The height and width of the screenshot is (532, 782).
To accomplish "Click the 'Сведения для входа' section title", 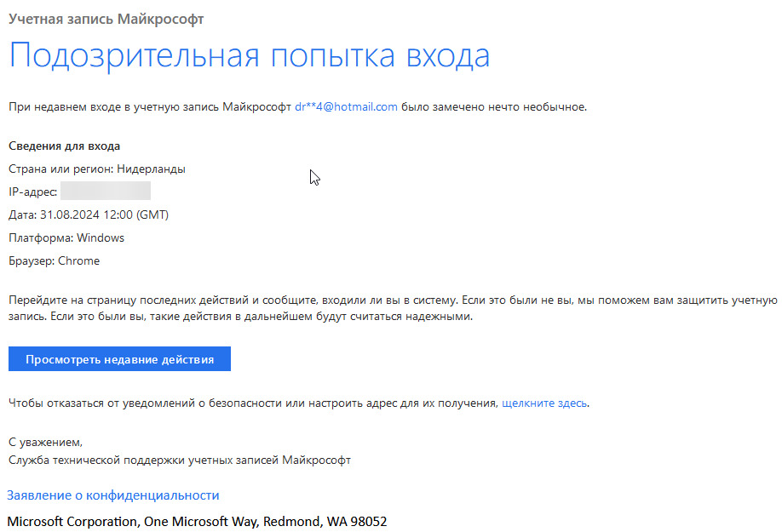I will 65,146.
